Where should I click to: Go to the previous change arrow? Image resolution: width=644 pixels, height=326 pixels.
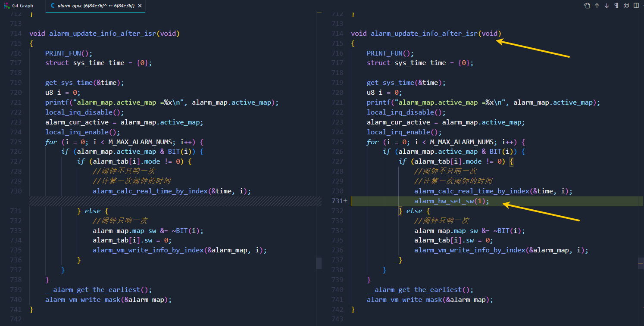click(597, 6)
